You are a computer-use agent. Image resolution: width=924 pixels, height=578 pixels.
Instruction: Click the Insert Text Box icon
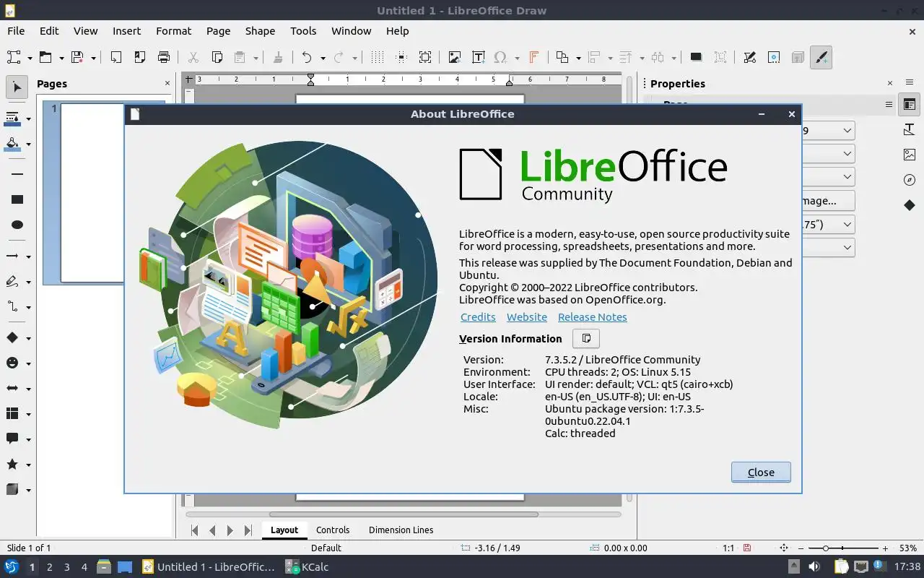tap(478, 57)
